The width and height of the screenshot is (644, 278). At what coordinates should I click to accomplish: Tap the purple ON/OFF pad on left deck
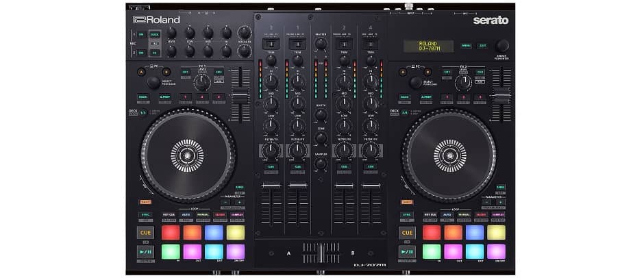[x=236, y=252]
